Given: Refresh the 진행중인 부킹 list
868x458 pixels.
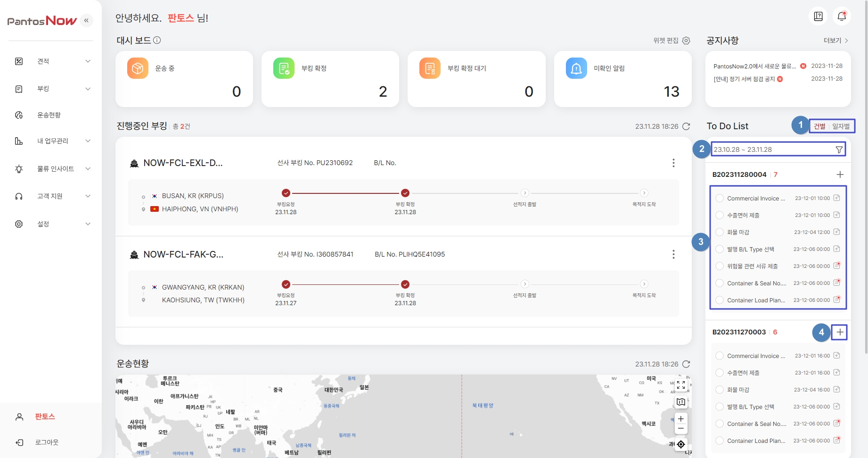Looking at the screenshot, I should pyautogui.click(x=686, y=126).
